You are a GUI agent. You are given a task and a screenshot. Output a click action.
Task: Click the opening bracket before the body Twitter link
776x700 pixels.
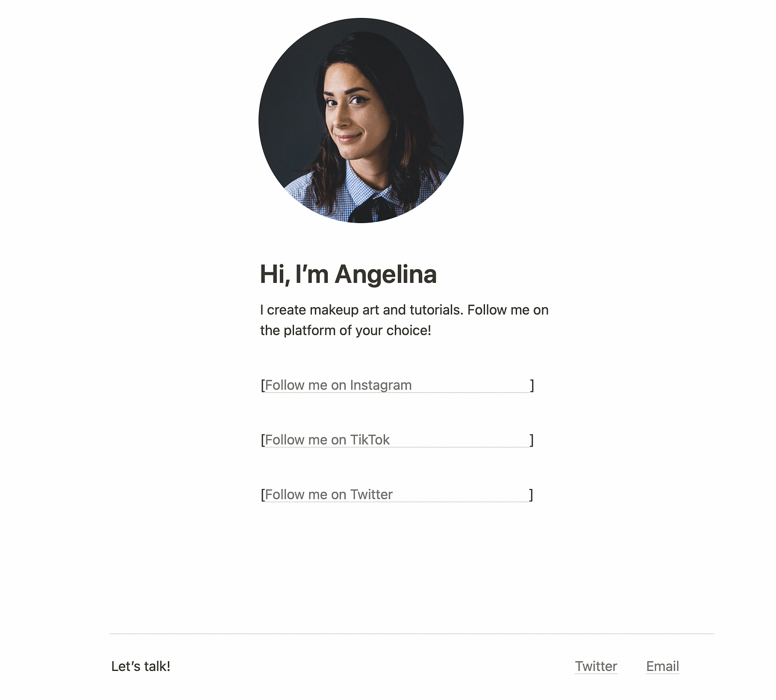coord(263,495)
